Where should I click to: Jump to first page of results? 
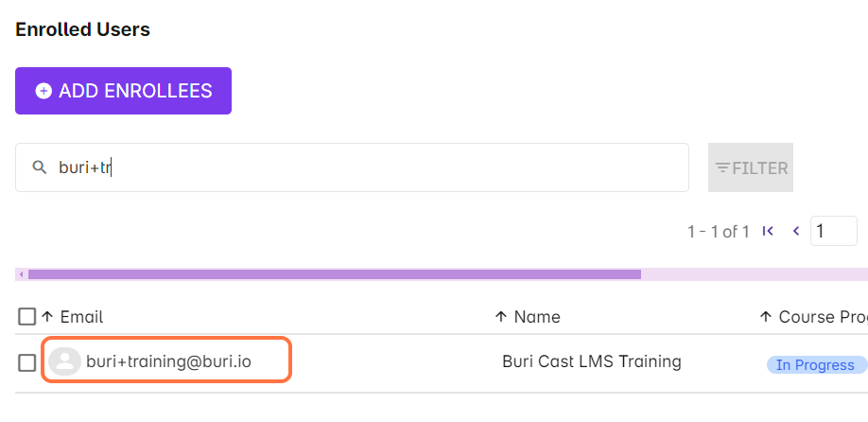pyautogui.click(x=768, y=231)
